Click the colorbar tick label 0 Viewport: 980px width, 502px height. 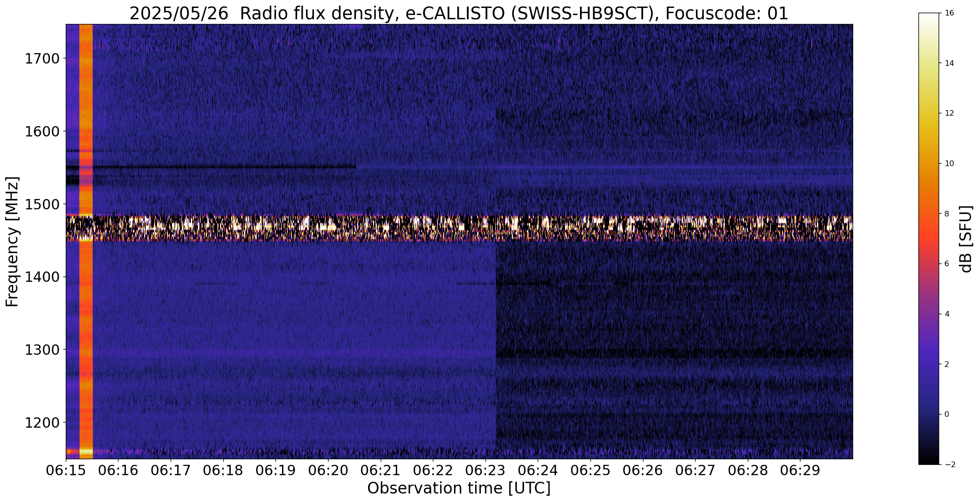(x=947, y=414)
